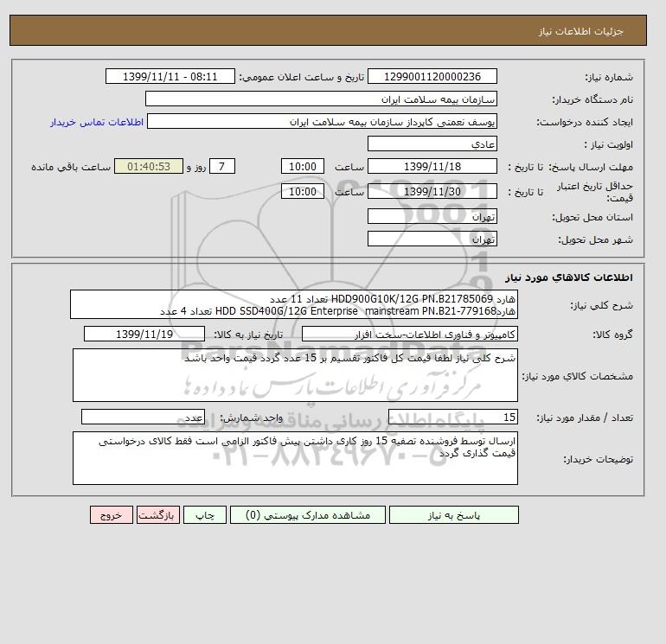
Task: Click the quantity field showing 15
Action: (x=452, y=418)
